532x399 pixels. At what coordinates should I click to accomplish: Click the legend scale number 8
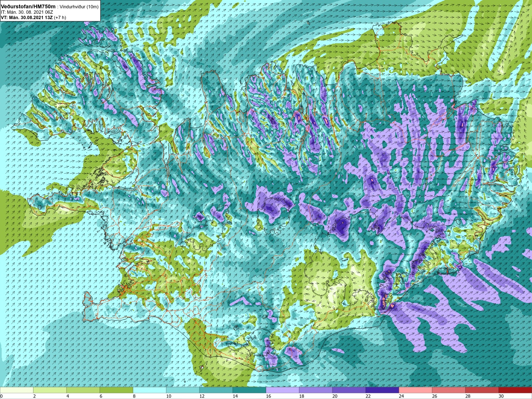[x=135, y=397]
